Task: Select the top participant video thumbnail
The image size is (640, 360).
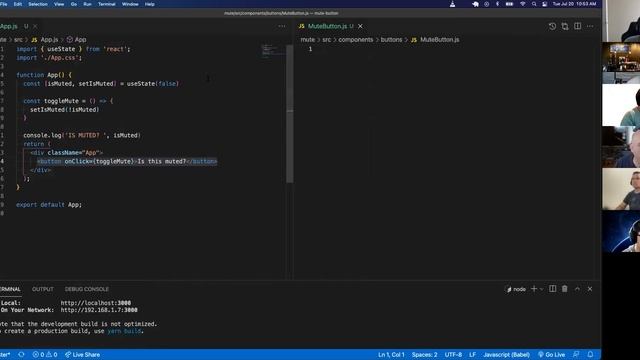Action: pos(621,21)
